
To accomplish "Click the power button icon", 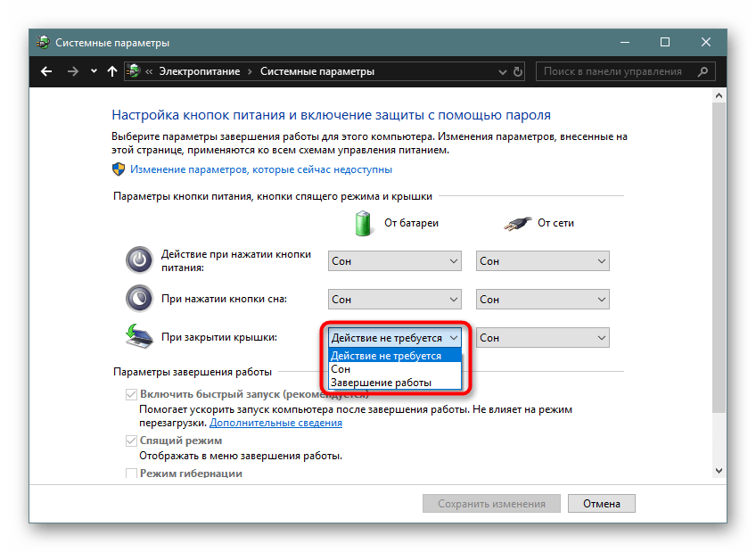I will click(x=138, y=260).
